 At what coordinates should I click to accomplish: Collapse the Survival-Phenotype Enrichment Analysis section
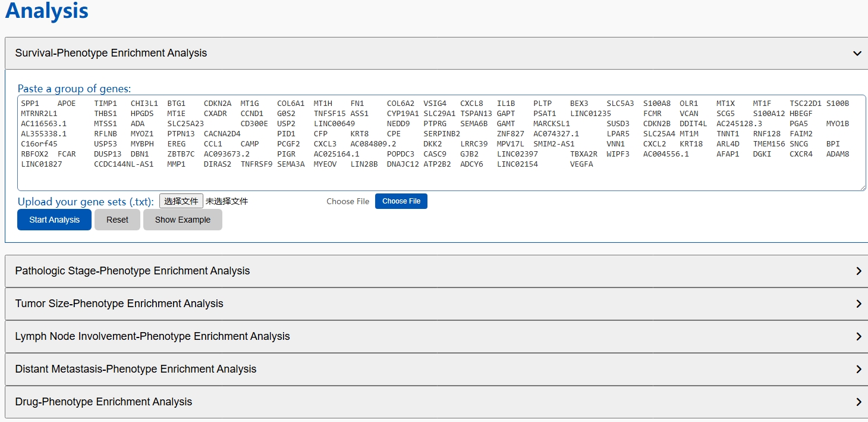tap(858, 53)
